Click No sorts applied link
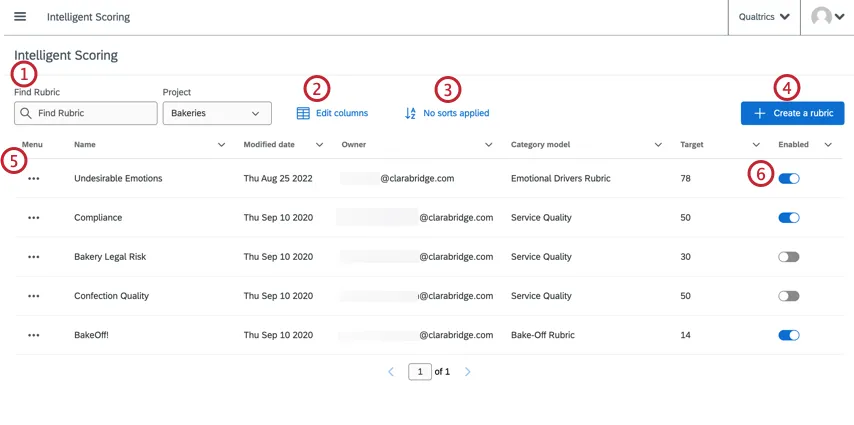Screen dimensions: 854x425 [x=447, y=113]
